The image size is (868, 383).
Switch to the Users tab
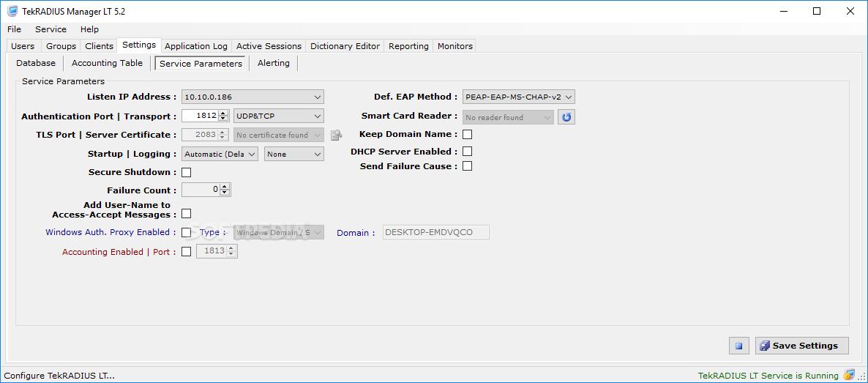pos(23,46)
